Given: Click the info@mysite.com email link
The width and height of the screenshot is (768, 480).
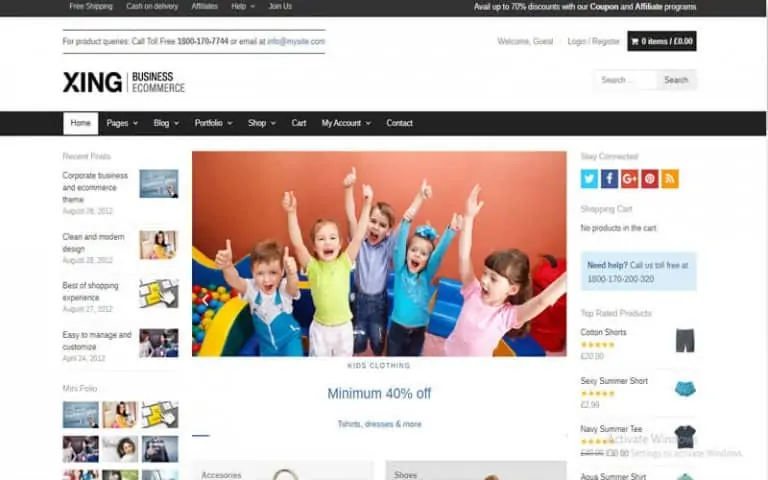Looking at the screenshot, I should click(x=296, y=42).
